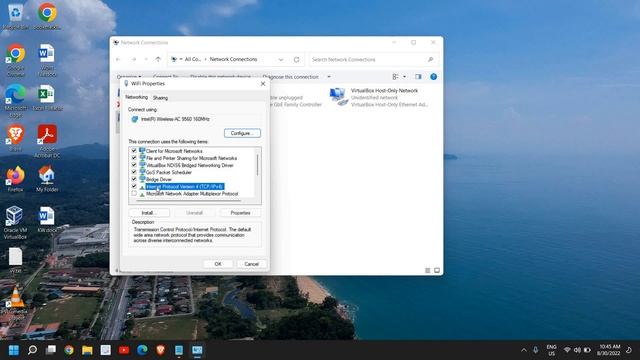Screen dimensions: 640x360
Task: Switch to large icons view at bottom right
Action: (x=437, y=270)
